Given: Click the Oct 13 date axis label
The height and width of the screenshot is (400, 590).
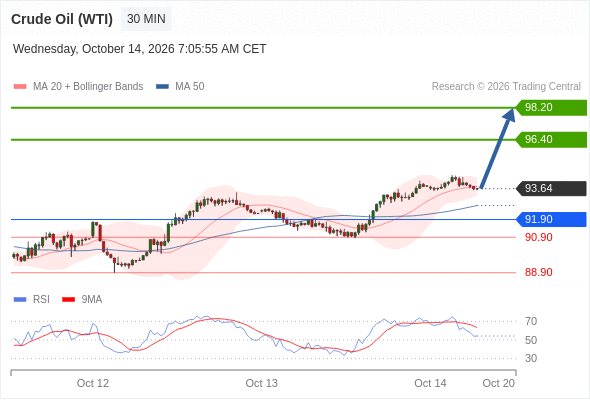Looking at the screenshot, I should [x=262, y=383].
